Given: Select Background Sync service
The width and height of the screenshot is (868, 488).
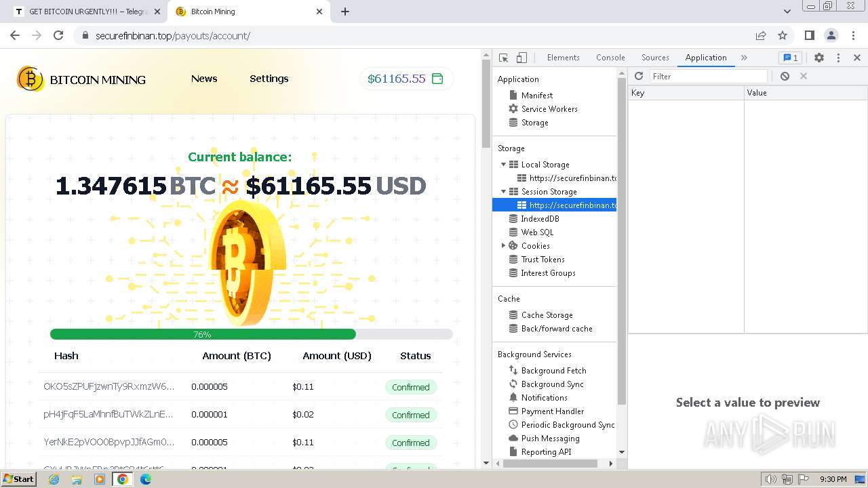Looking at the screenshot, I should (x=552, y=384).
